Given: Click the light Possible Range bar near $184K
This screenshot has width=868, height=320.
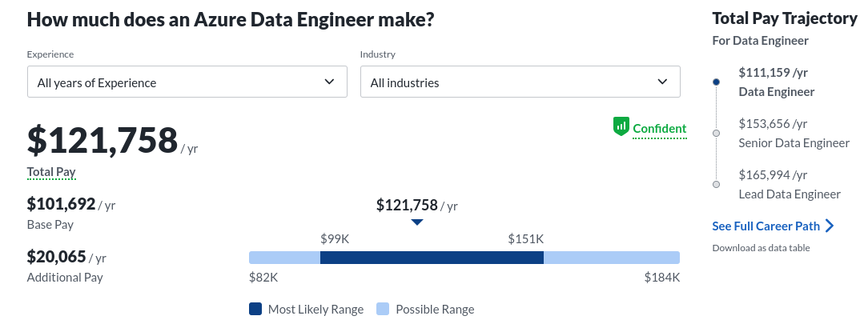Looking at the screenshot, I should (612, 258).
